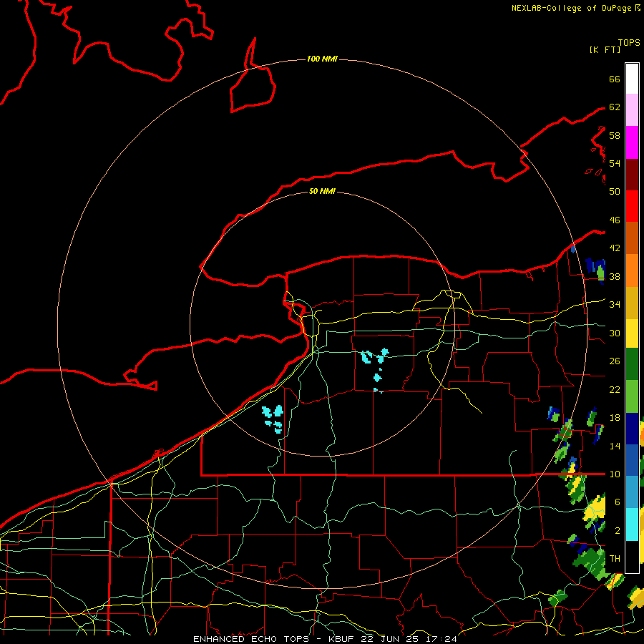Screen dimensions: 644x644
Task: Click legend value 38
Action: pos(615,276)
